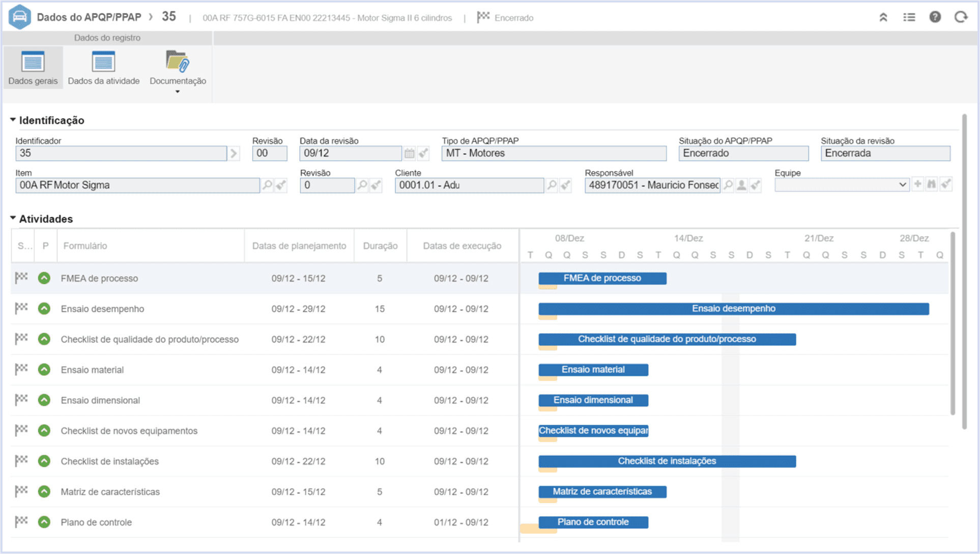Click the Responsável user icon
Screen dimensions: 980x554
point(742,185)
